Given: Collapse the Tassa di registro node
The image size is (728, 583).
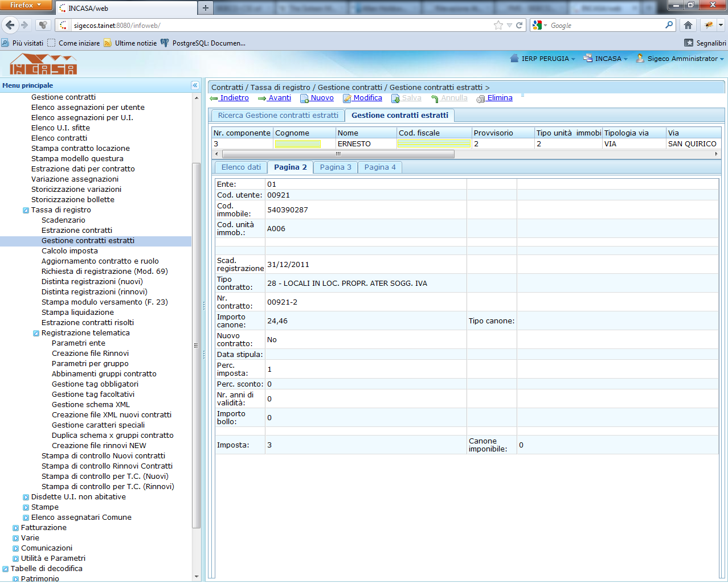Looking at the screenshot, I should point(26,210).
